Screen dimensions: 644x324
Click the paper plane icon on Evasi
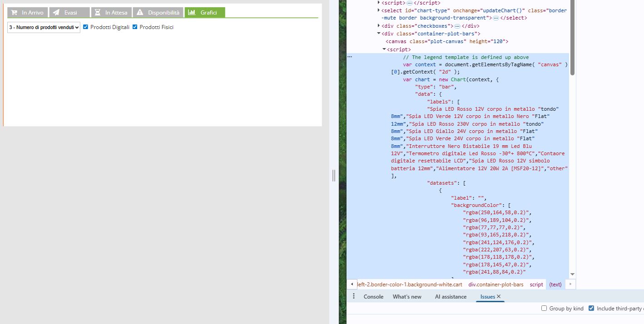click(56, 13)
